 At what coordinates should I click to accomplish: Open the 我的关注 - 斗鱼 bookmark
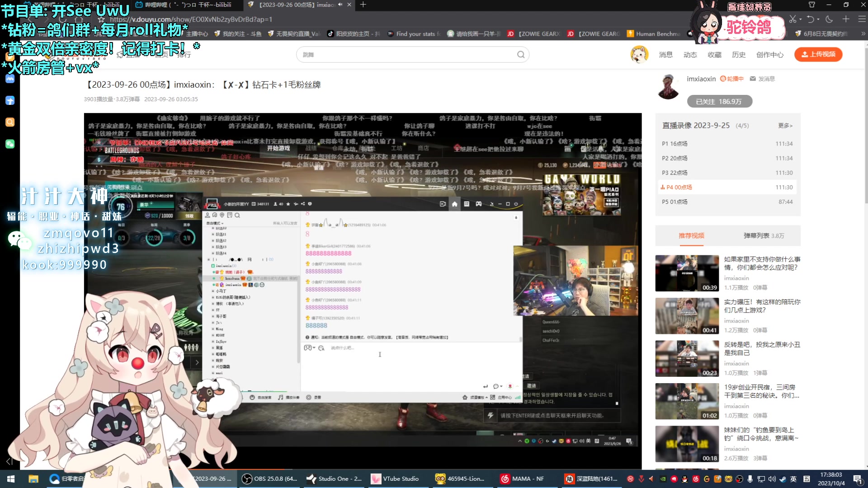pyautogui.click(x=238, y=33)
